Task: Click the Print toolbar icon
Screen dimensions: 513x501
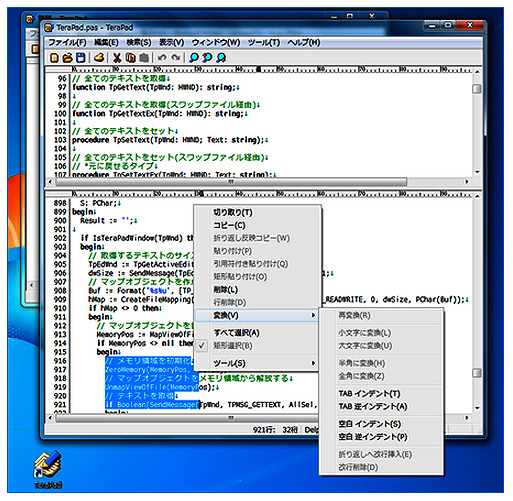Action: (x=99, y=58)
